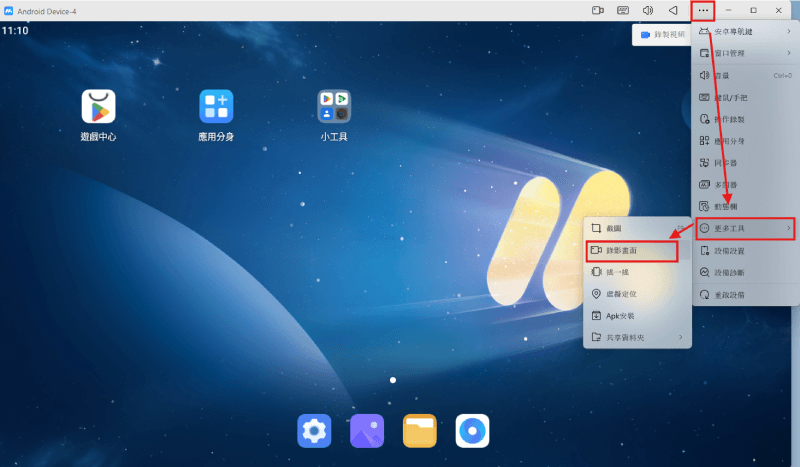Click the volume speaker icon in title bar
This screenshot has height=467, width=800.
648,10
